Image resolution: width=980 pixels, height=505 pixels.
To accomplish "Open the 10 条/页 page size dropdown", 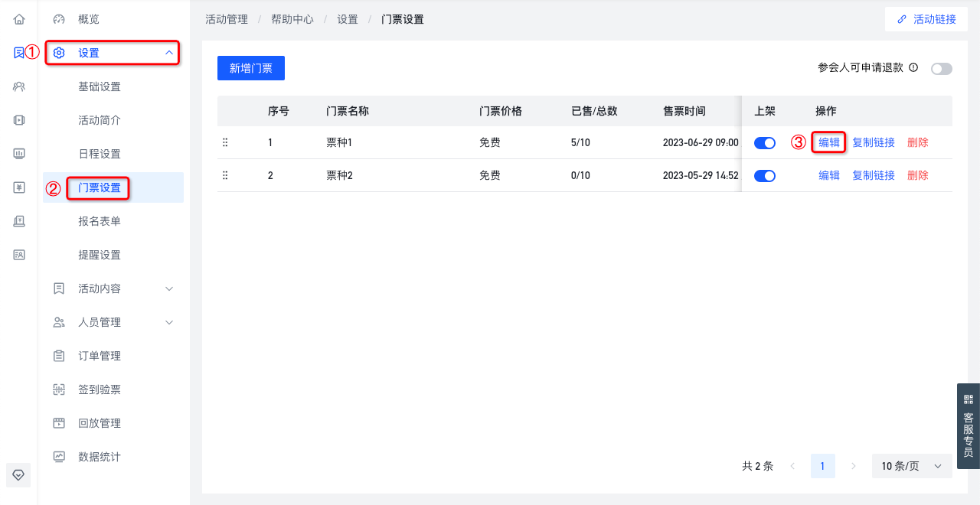I will [912, 466].
